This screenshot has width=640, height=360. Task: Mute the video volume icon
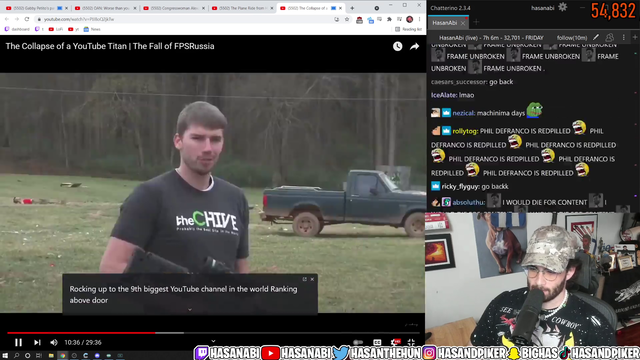pyautogui.click(x=54, y=342)
